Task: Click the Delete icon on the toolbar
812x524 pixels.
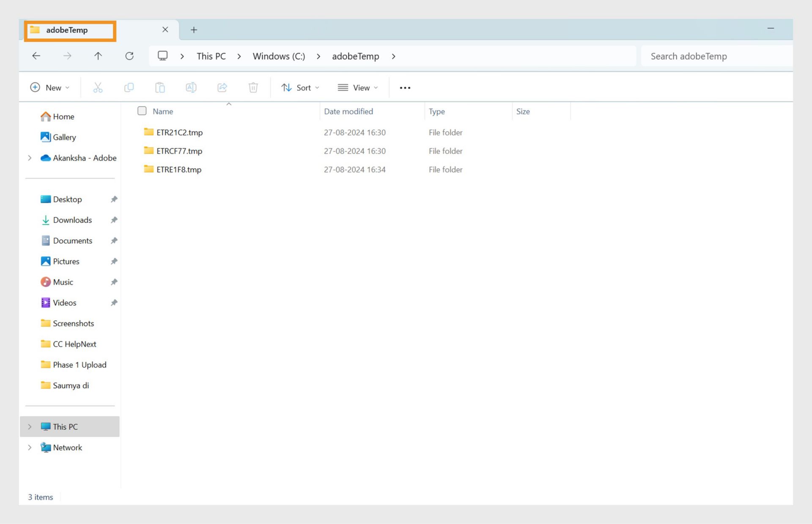Action: [x=253, y=87]
